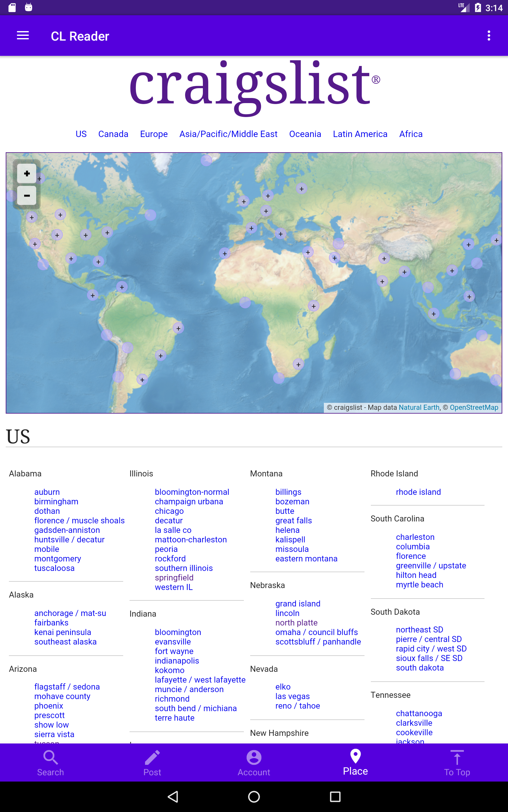Tap the Search magnifier icon
This screenshot has width=508, height=812.
pos(50,757)
